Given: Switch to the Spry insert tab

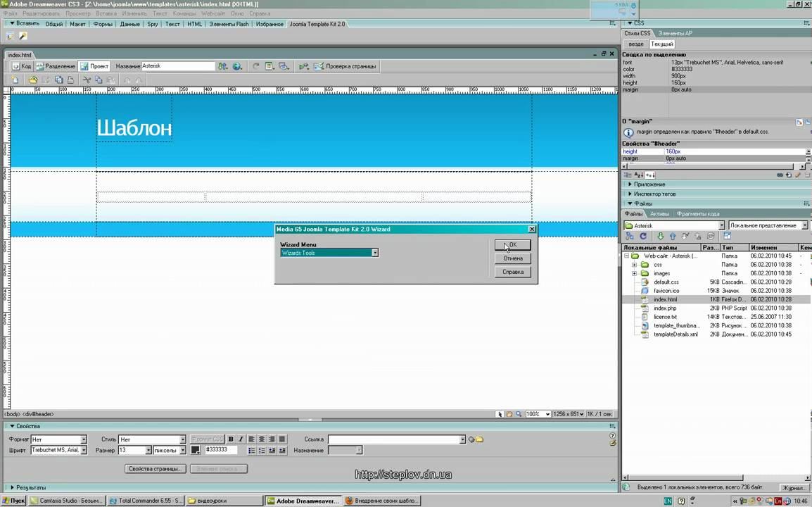Looking at the screenshot, I should coord(152,24).
